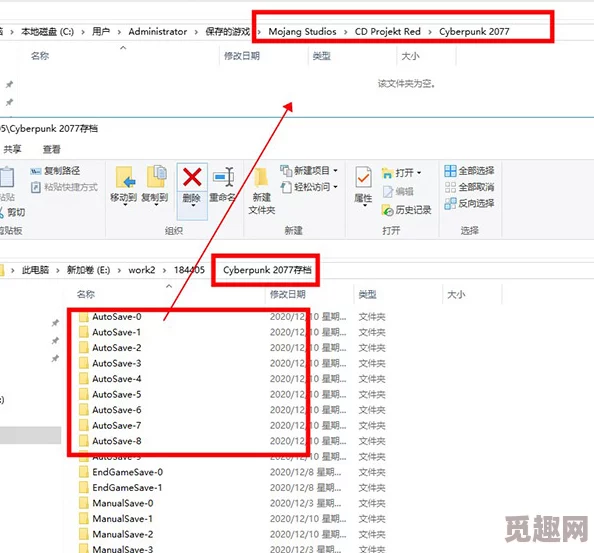Sort by 修改日期 column in lower window
Image resolution: width=594 pixels, height=553 pixels.
point(288,294)
